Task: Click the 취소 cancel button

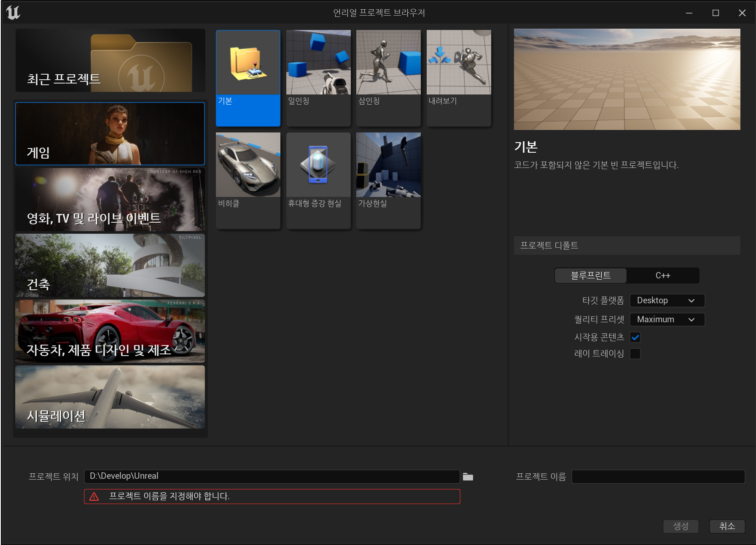Action: click(x=727, y=526)
